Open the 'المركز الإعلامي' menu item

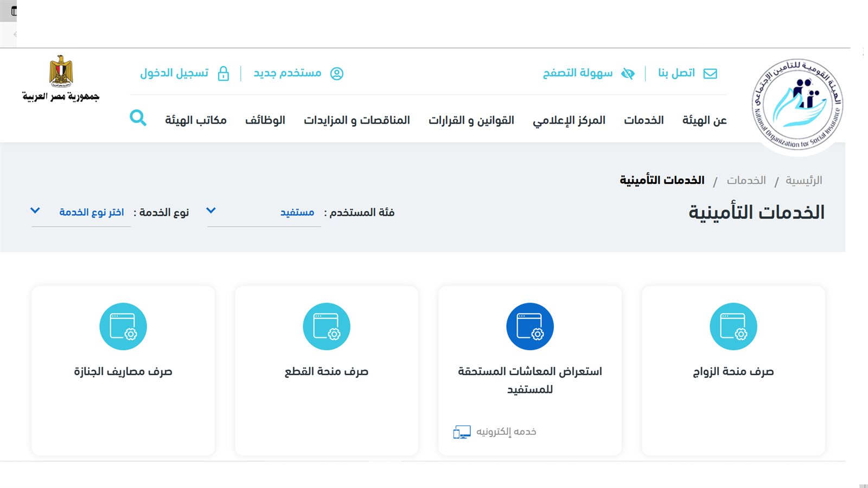pos(570,120)
